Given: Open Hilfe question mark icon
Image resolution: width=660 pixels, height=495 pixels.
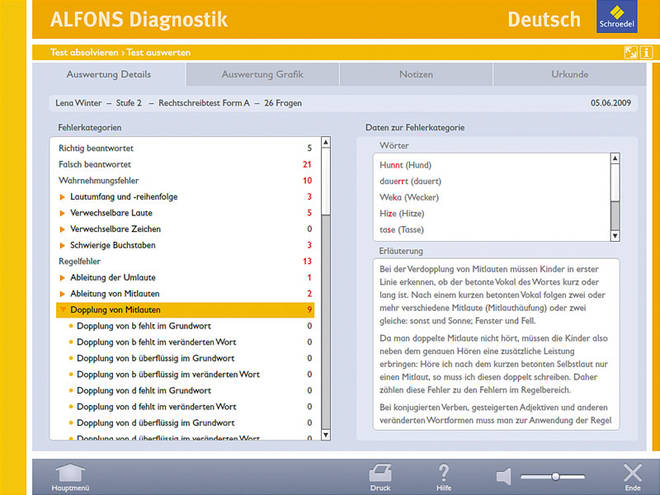Looking at the screenshot, I should 444,474.
